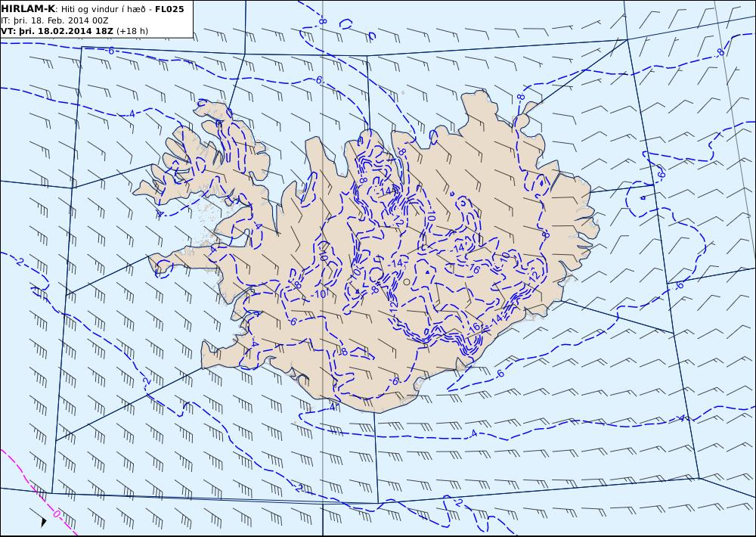Click the HIRLAM-K map title text
Viewport: 756px width, 537px height.
pyautogui.click(x=29, y=9)
